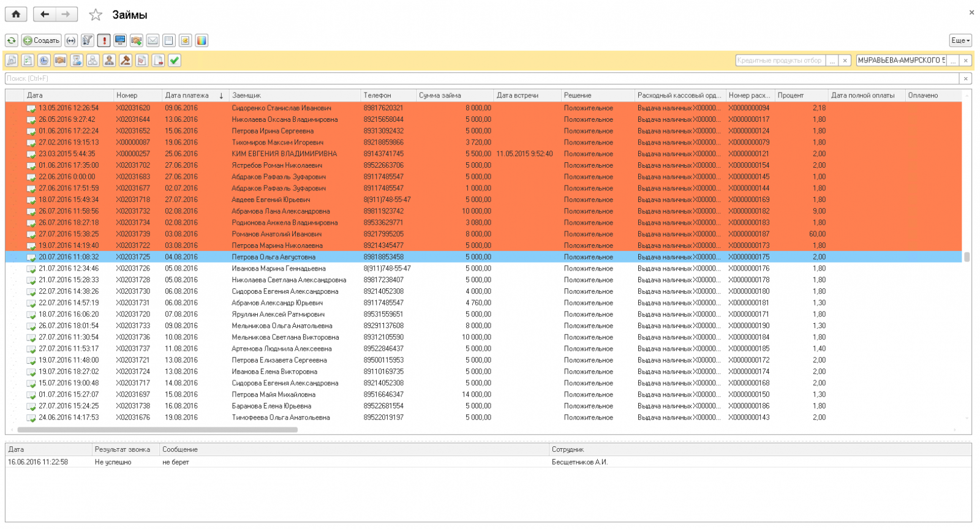Select the row of Петрова Ольга Августовна

483,257
